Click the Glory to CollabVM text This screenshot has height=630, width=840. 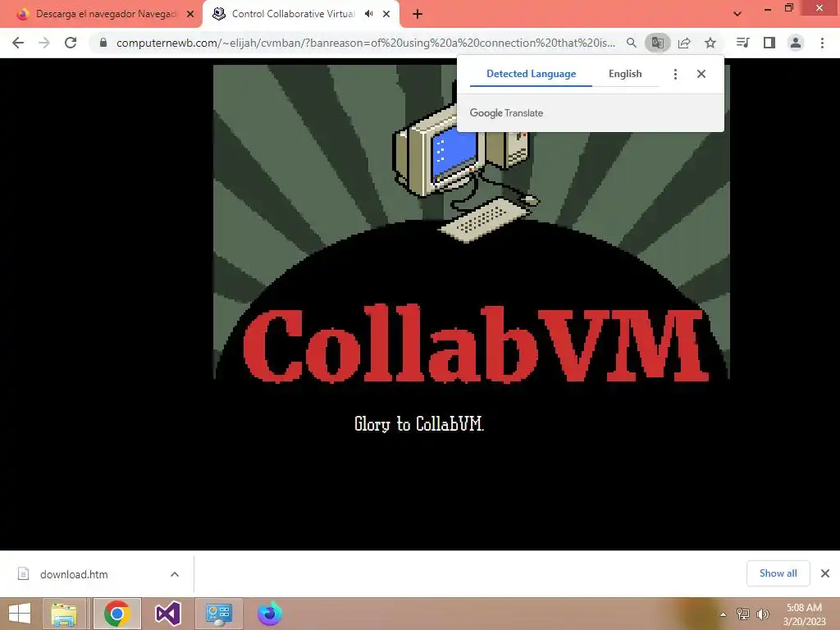(419, 424)
